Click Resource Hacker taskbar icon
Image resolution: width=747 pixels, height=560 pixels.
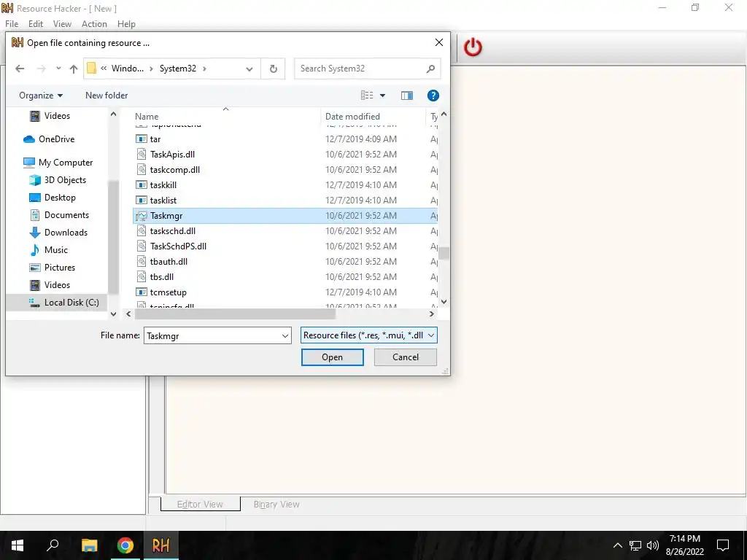160,545
